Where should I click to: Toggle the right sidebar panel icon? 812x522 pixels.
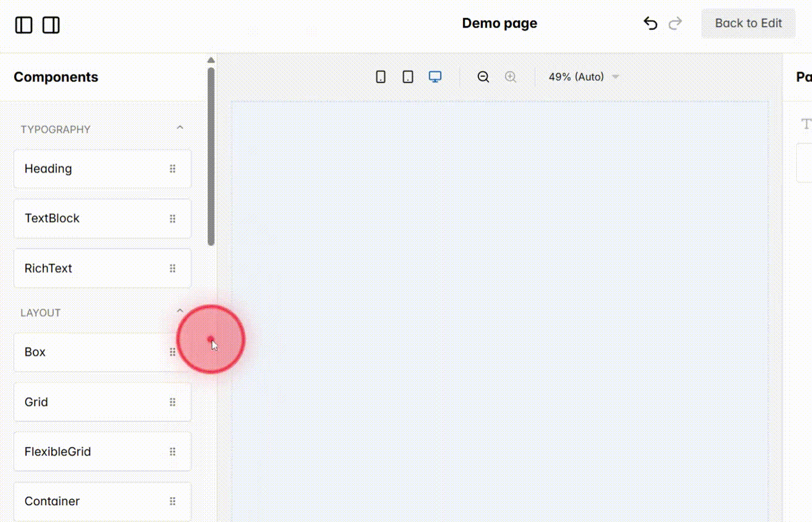(51, 25)
